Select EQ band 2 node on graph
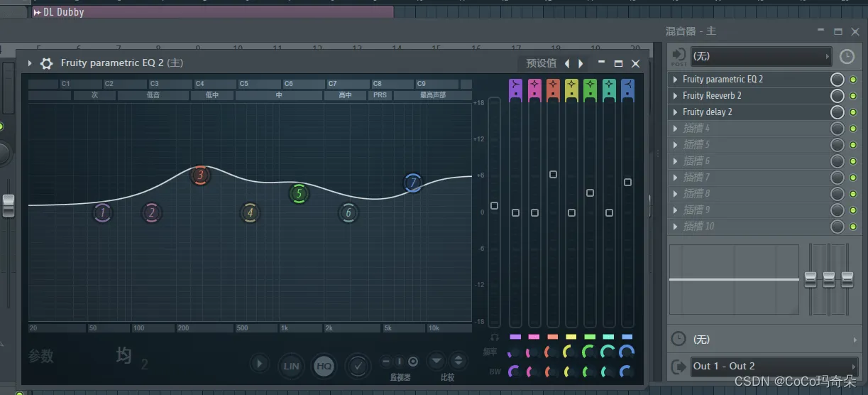Image resolution: width=868 pixels, height=395 pixels. point(151,212)
